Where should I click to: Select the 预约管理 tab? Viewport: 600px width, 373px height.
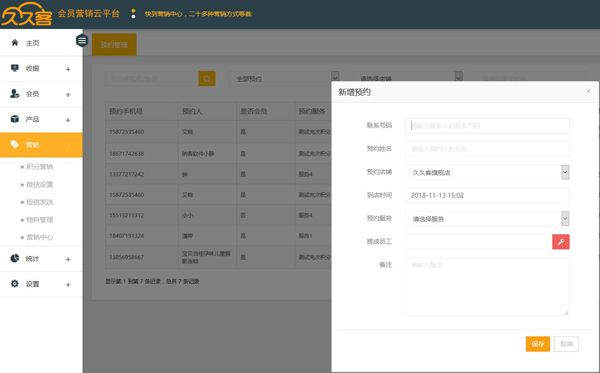click(x=114, y=45)
